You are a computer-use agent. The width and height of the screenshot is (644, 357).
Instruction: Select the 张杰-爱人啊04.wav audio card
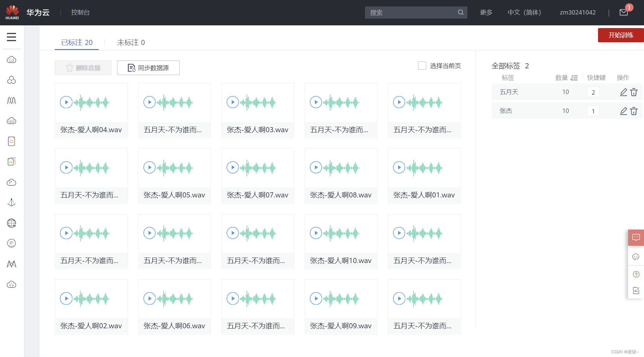tap(91, 111)
